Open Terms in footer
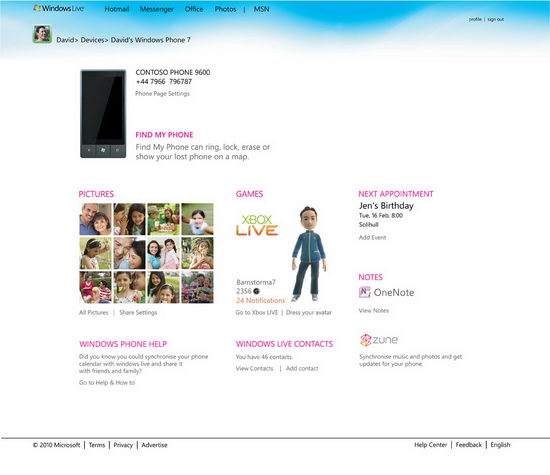 (97, 445)
